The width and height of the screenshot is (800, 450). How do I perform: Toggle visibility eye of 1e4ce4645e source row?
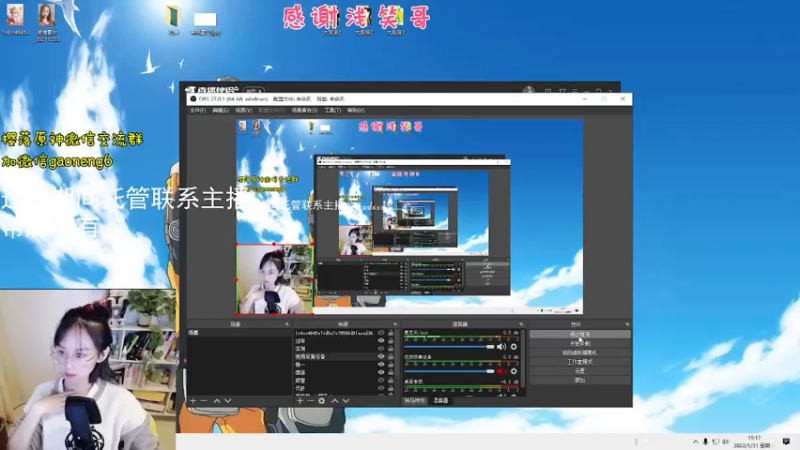click(381, 333)
